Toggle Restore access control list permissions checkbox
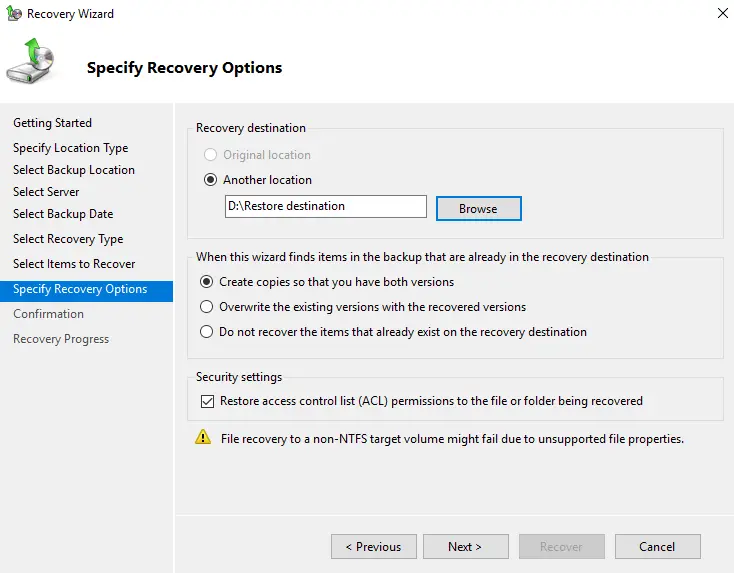This screenshot has width=734, height=573. 208,401
